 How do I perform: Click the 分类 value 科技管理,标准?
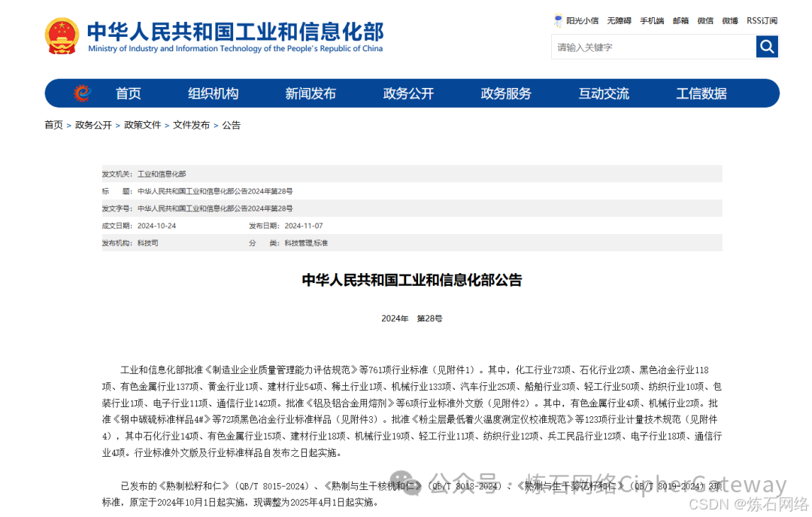(306, 242)
